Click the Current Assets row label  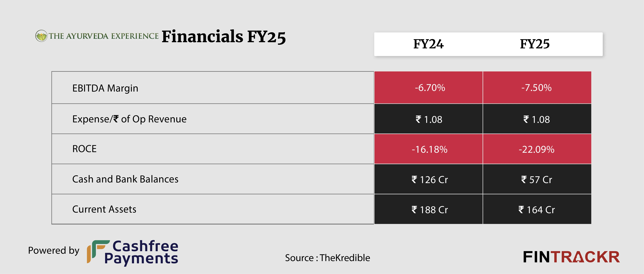104,209
